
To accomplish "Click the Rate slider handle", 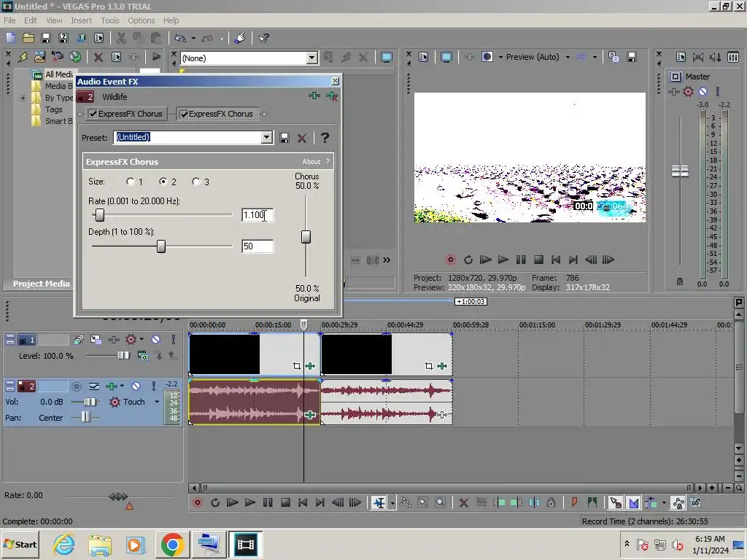I will point(99,215).
